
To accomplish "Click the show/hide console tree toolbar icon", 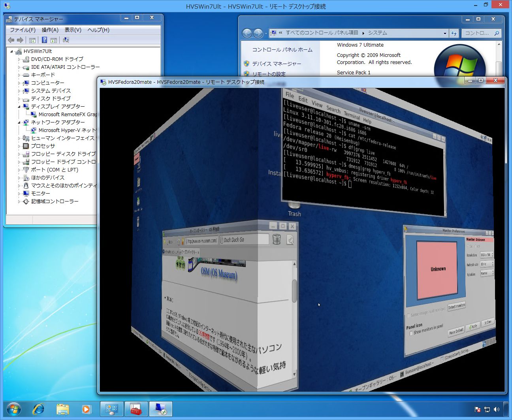I will click(x=32, y=40).
